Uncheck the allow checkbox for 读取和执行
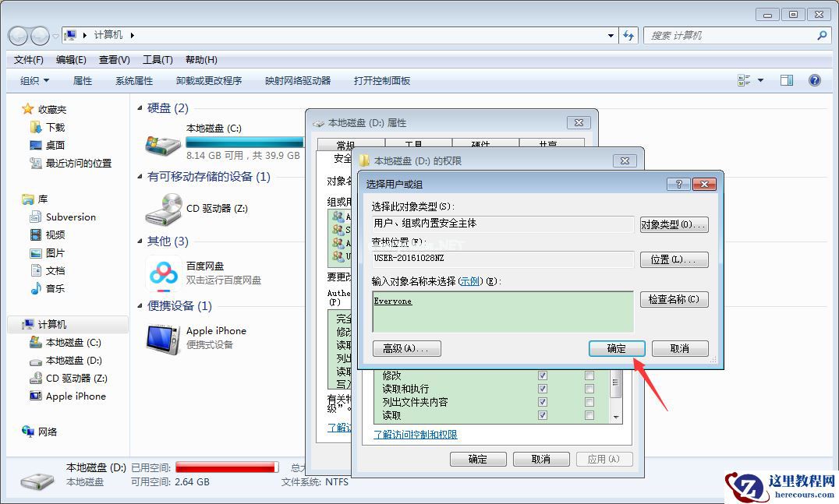The height and width of the screenshot is (504, 839). pos(542,388)
